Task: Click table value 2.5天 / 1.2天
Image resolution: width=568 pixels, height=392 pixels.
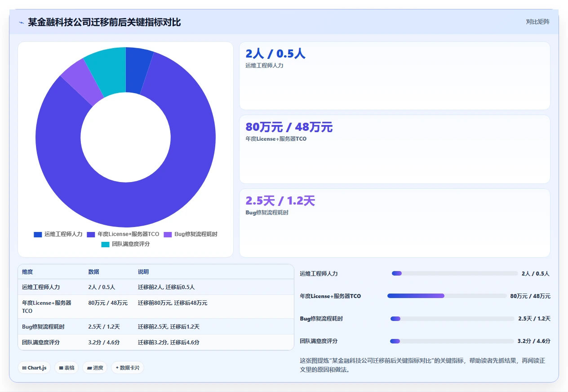Action: tap(104, 327)
